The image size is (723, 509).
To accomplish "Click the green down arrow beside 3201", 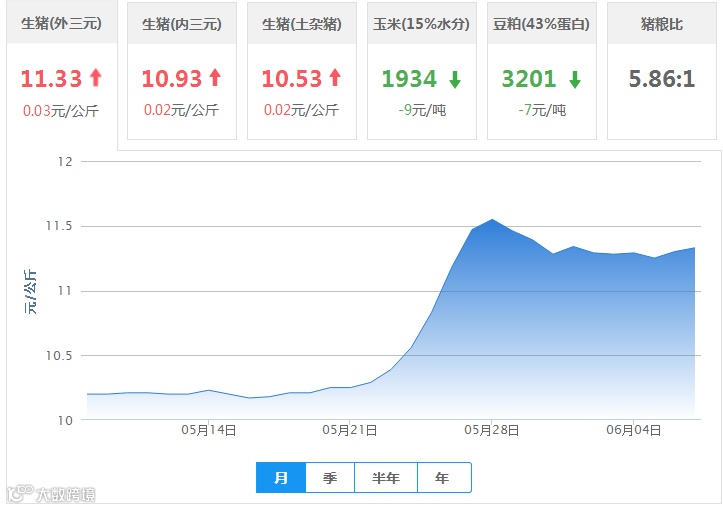I will 575,79.
